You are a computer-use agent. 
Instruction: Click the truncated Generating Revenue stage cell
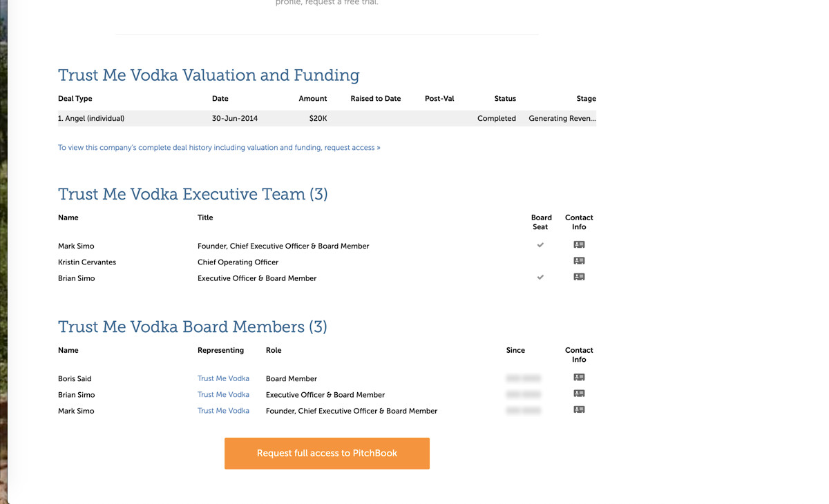coord(562,119)
